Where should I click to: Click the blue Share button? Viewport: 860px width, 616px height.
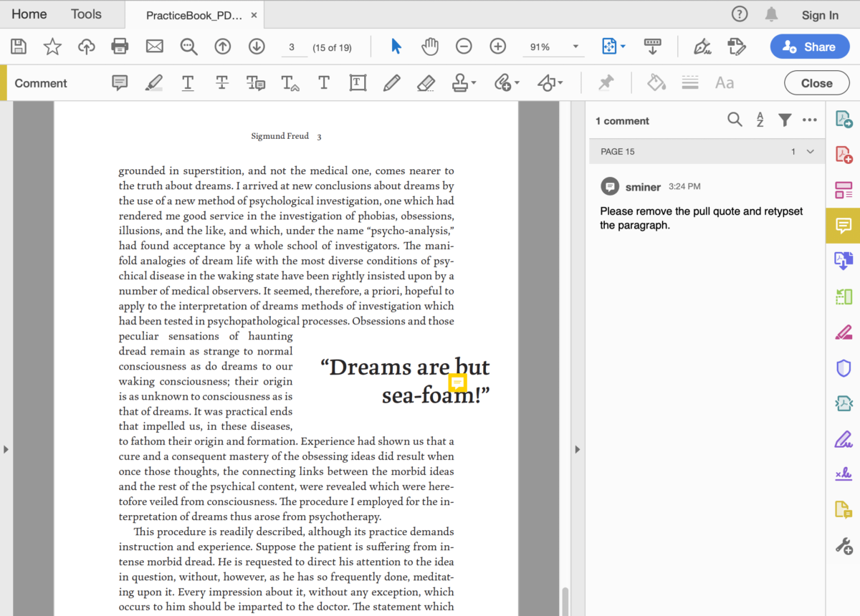pyautogui.click(x=810, y=46)
